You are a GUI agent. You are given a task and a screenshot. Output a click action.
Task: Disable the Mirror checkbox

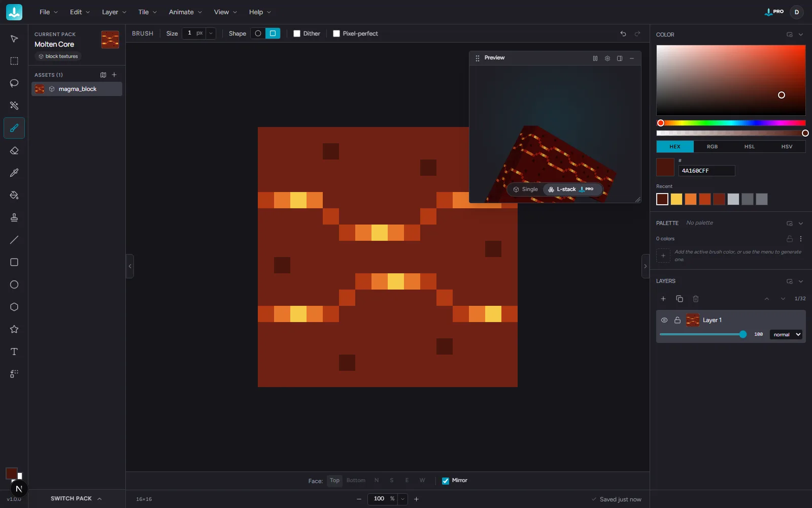point(446,481)
